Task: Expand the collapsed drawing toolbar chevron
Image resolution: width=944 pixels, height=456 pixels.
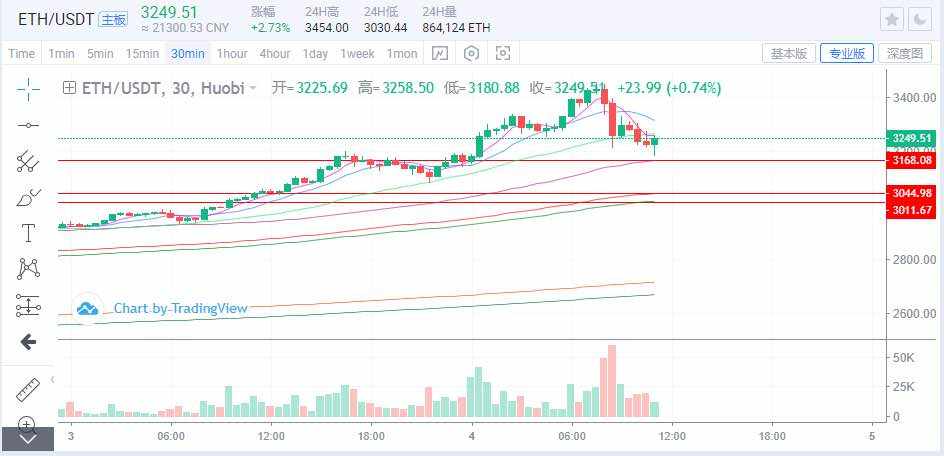Action: click(27, 437)
